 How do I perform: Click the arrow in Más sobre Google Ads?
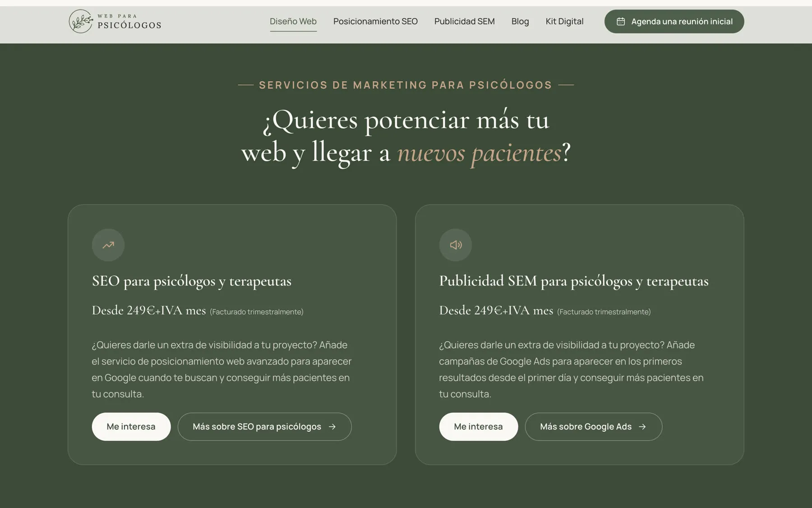point(643,427)
